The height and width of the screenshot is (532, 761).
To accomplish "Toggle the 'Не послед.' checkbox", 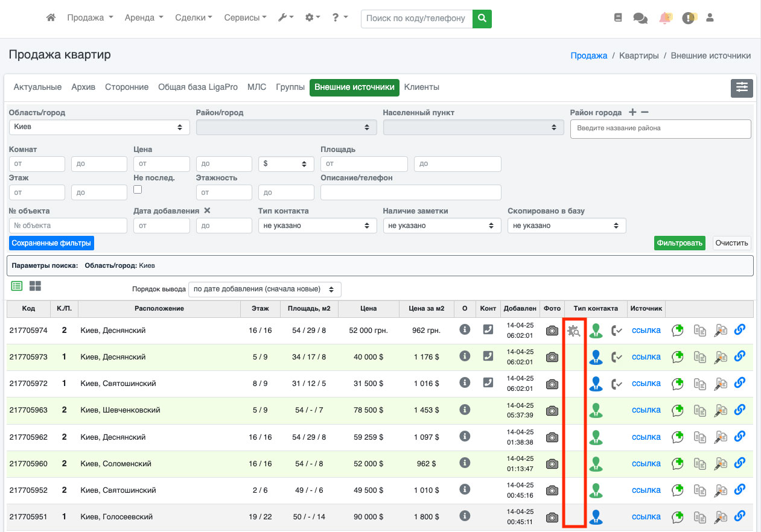I will point(138,189).
